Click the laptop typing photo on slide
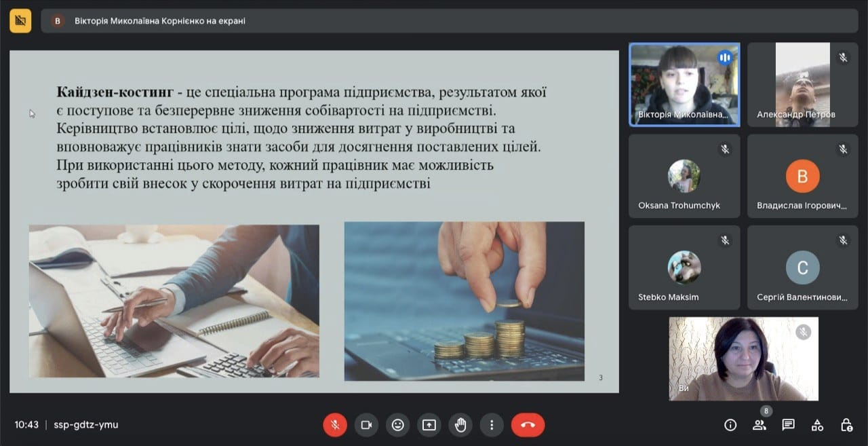Screen dimensions: 868x446 [x=174, y=301]
